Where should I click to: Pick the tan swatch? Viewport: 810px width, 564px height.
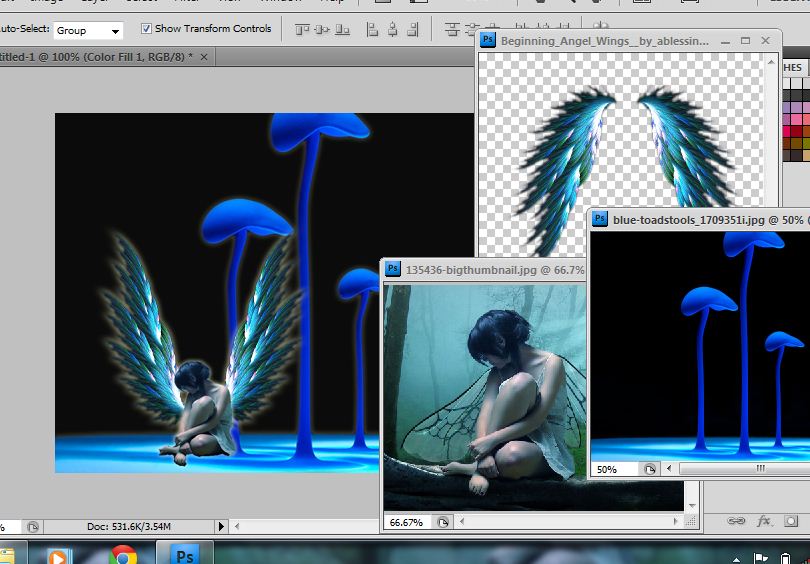pyautogui.click(x=805, y=154)
